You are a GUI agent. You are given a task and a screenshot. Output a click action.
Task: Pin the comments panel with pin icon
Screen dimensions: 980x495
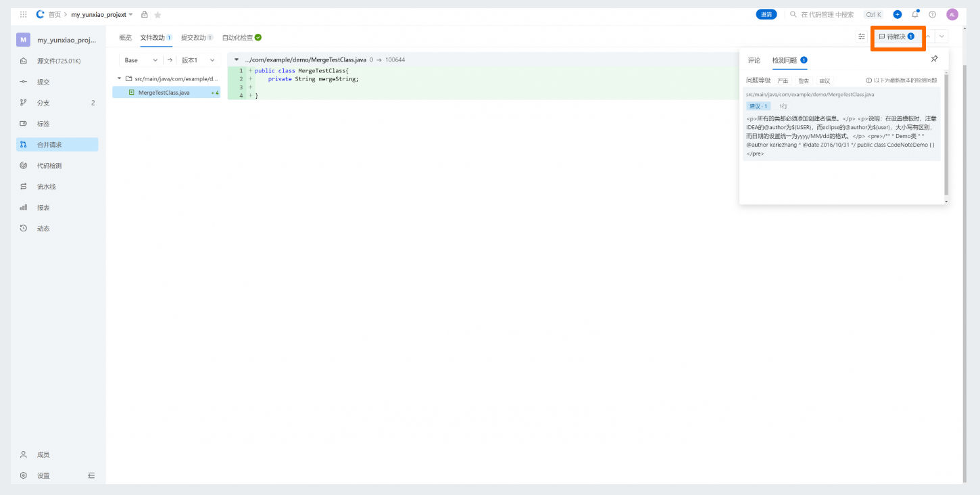click(934, 59)
